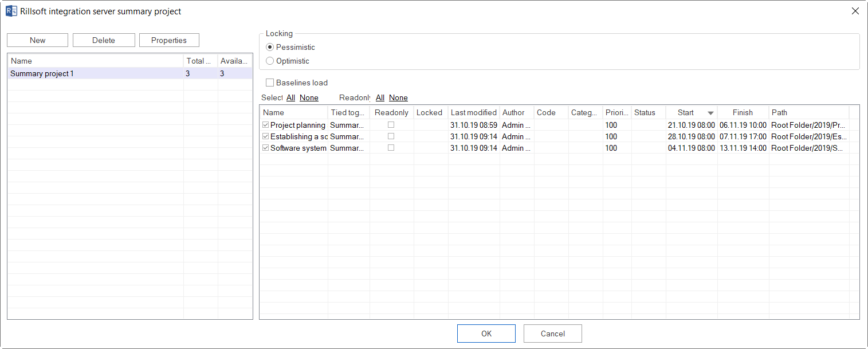
Task: Tick Readonly for the Project planning row
Action: [391, 125]
